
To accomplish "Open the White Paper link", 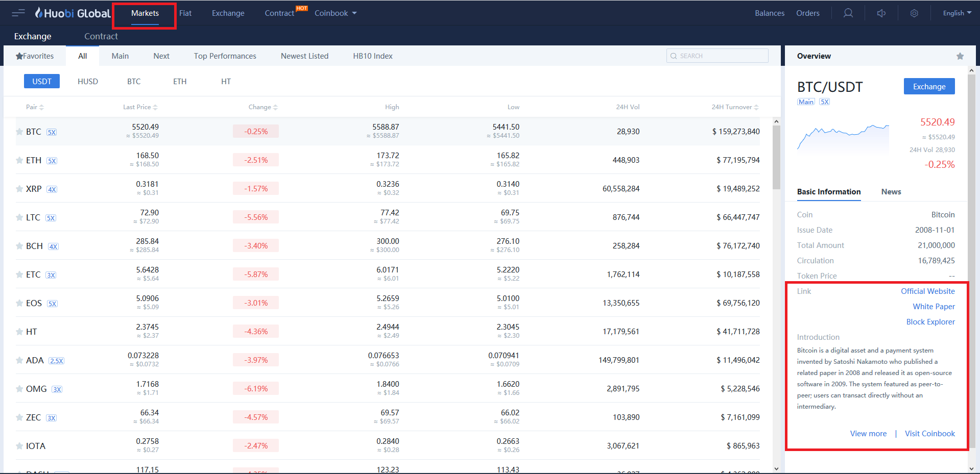I will (x=934, y=307).
